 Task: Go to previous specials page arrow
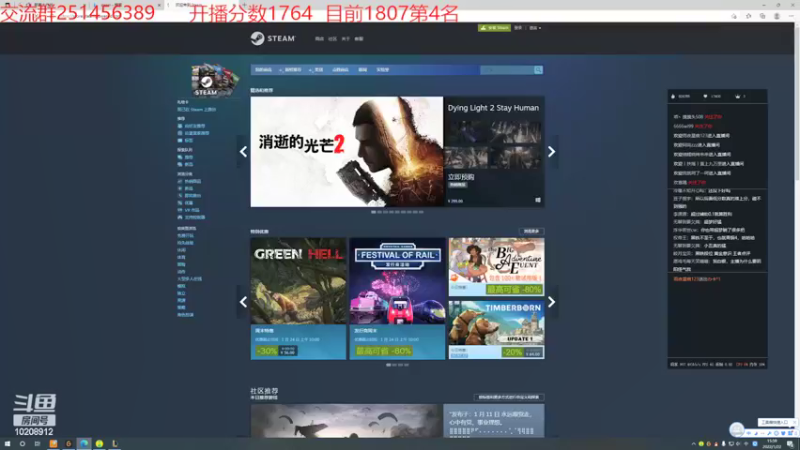[x=243, y=302]
